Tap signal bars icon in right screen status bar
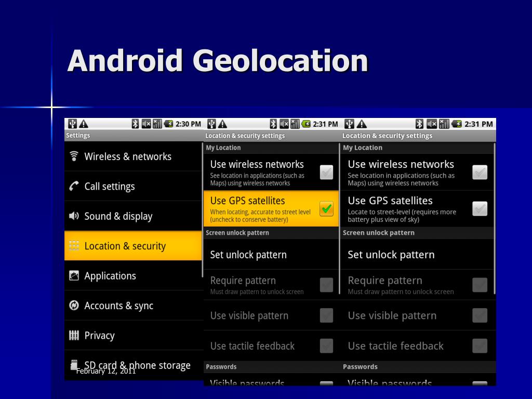The height and width of the screenshot is (399, 532). tap(444, 124)
